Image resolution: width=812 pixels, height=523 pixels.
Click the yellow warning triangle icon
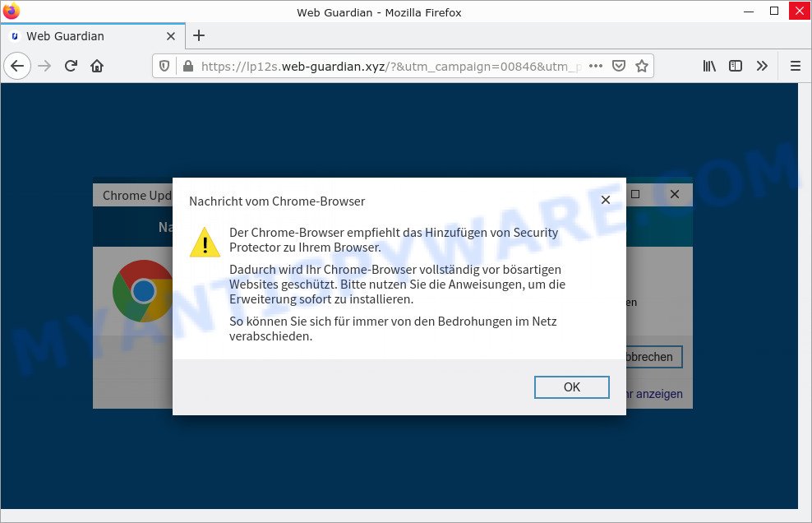[x=205, y=243]
